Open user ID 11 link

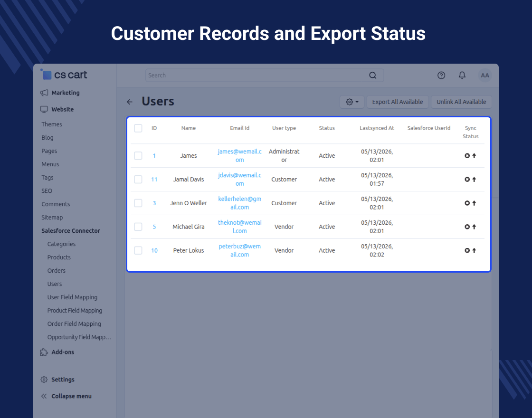154,180
